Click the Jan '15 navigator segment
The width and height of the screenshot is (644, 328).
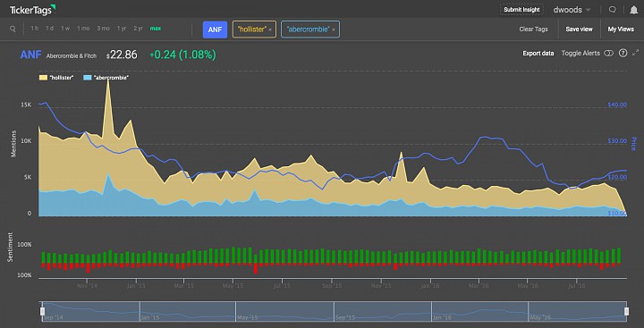pyautogui.click(x=188, y=312)
